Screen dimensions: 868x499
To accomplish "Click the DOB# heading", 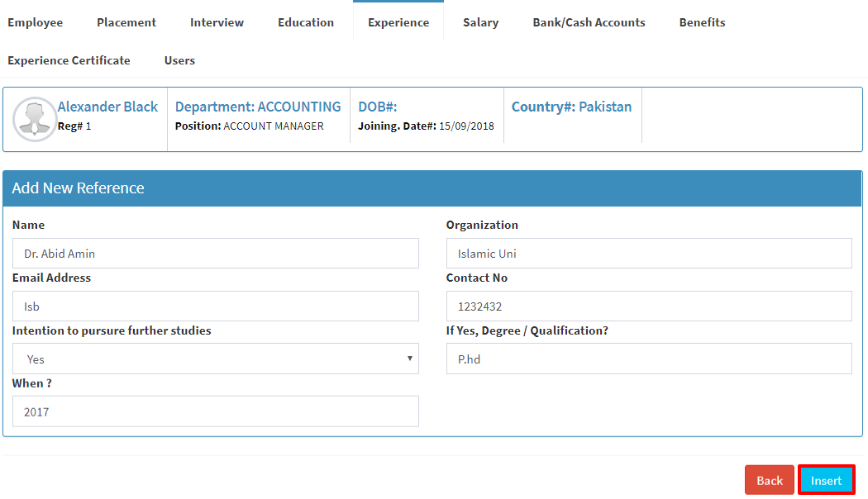I will click(378, 107).
